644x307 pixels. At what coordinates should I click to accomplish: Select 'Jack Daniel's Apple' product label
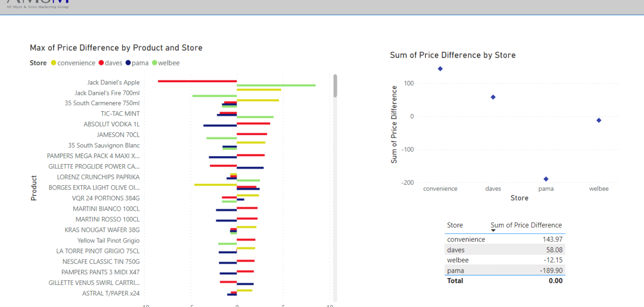point(113,83)
